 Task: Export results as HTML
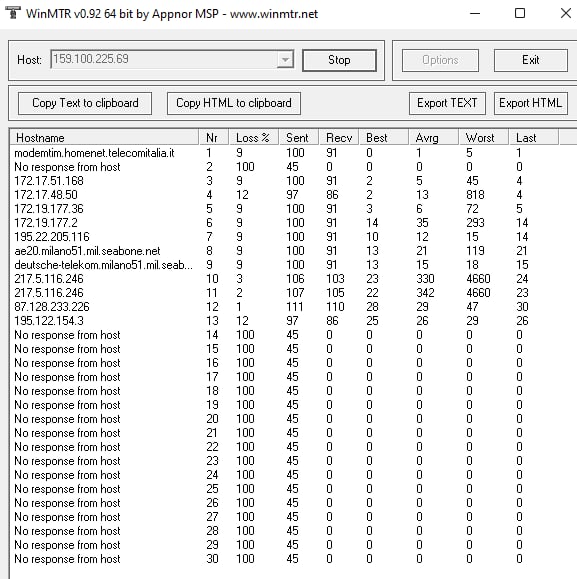click(530, 103)
